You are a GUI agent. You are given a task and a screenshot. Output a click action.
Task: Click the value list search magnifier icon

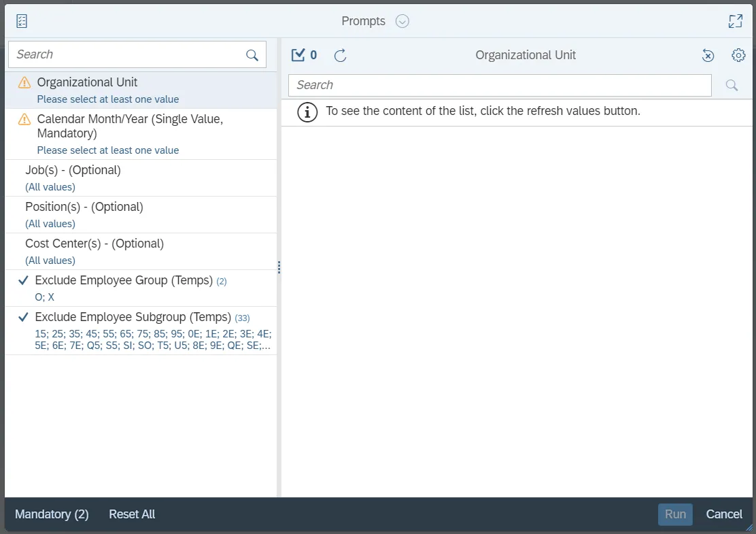(732, 85)
